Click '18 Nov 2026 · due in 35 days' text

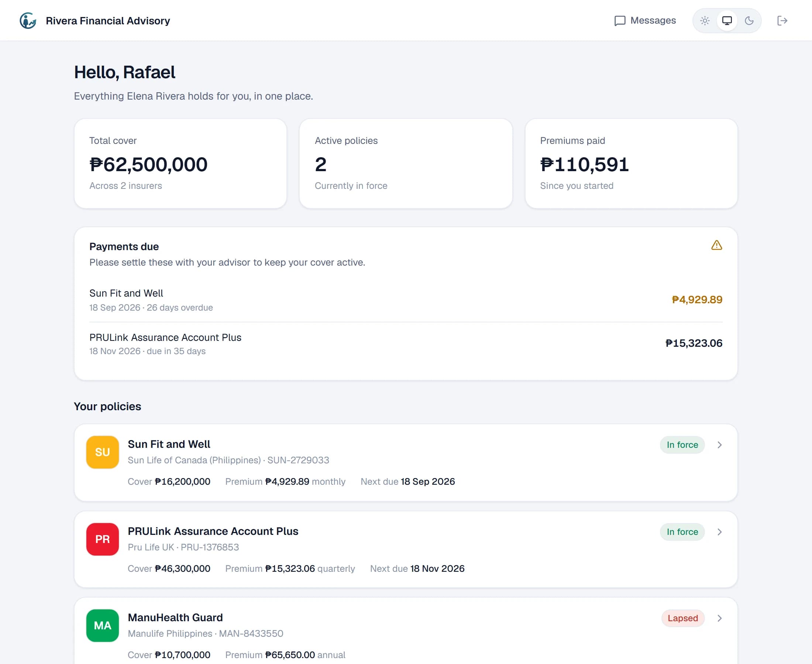(147, 351)
